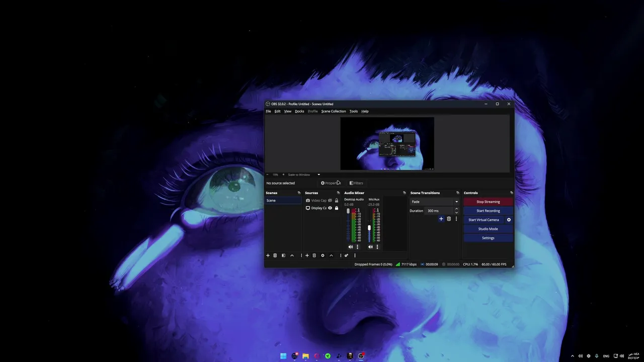Mute Desktop Audio speaker icon
This screenshot has height=362, width=644.
coord(351,247)
